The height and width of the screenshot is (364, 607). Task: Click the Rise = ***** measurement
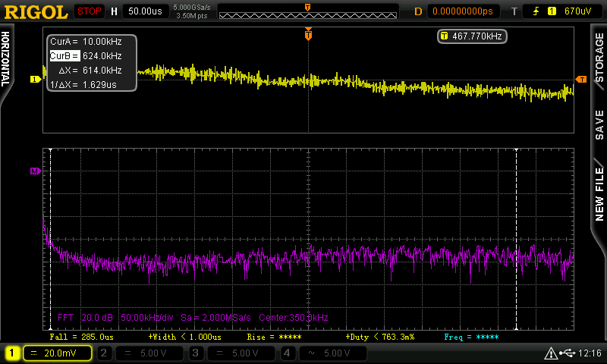click(274, 337)
